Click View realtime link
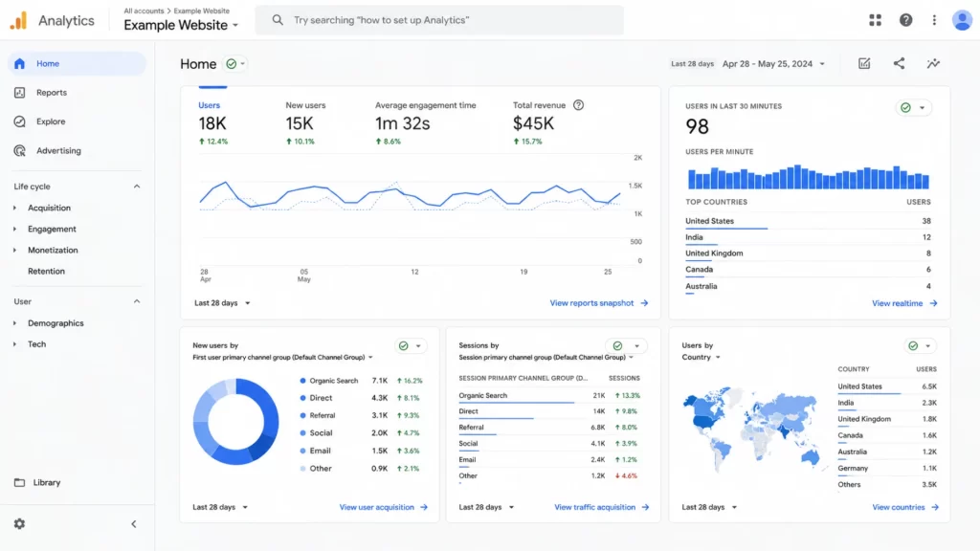This screenshot has width=980, height=551. click(898, 303)
